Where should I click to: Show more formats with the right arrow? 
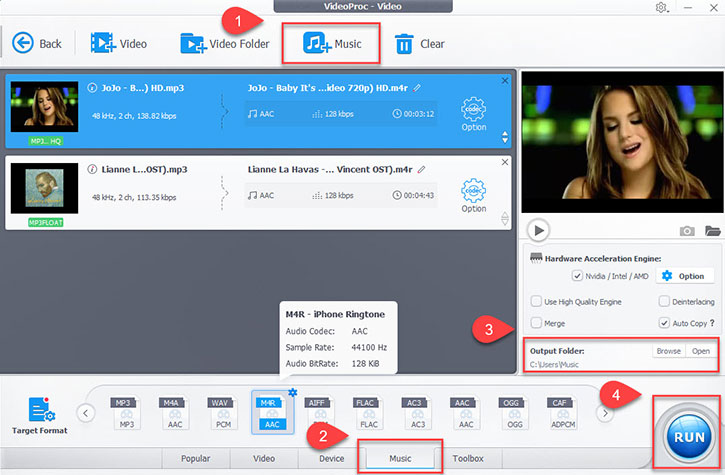click(x=605, y=413)
